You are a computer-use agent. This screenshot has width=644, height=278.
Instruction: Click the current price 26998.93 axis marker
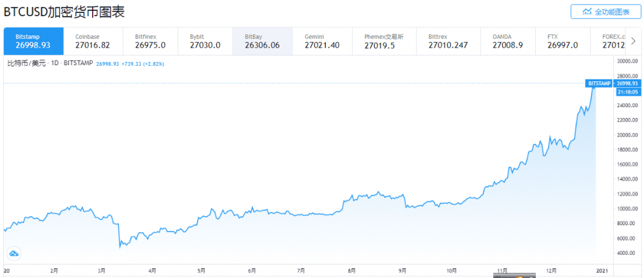tap(627, 84)
